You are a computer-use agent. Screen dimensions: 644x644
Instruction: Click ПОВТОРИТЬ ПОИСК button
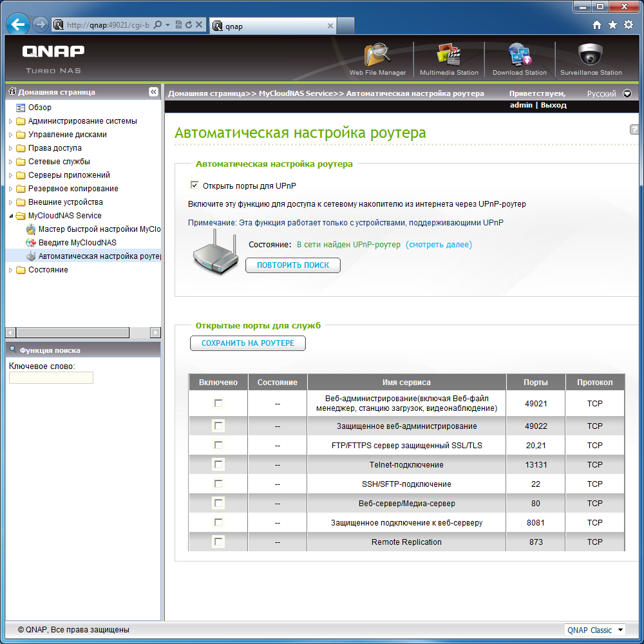tap(293, 265)
